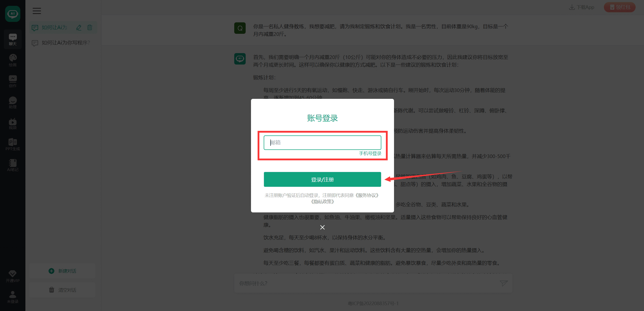
Task: Open the 助理 assistant panel
Action: point(12,102)
